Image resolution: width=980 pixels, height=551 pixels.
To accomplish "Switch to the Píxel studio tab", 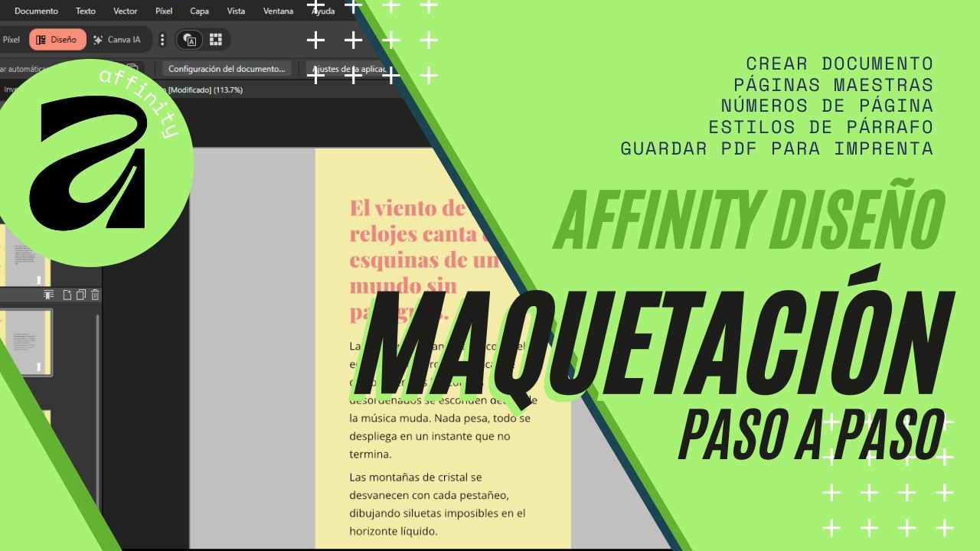I will point(11,40).
